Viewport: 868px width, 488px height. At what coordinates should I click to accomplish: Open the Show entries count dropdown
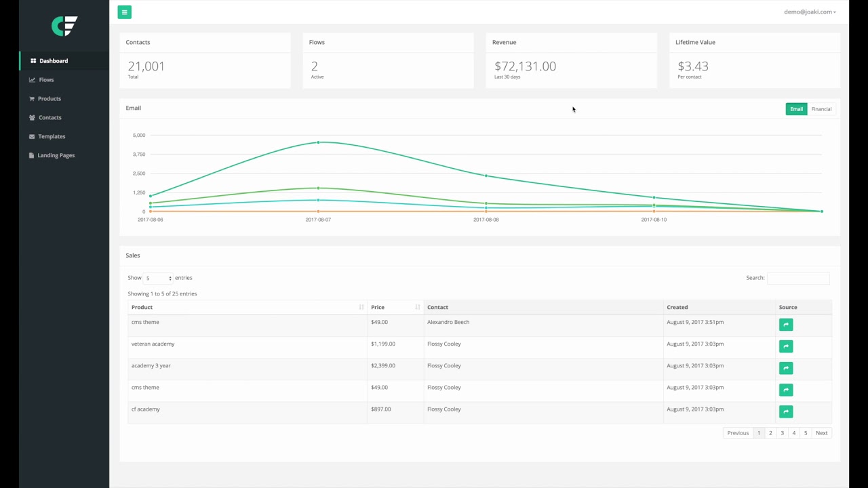pos(158,278)
